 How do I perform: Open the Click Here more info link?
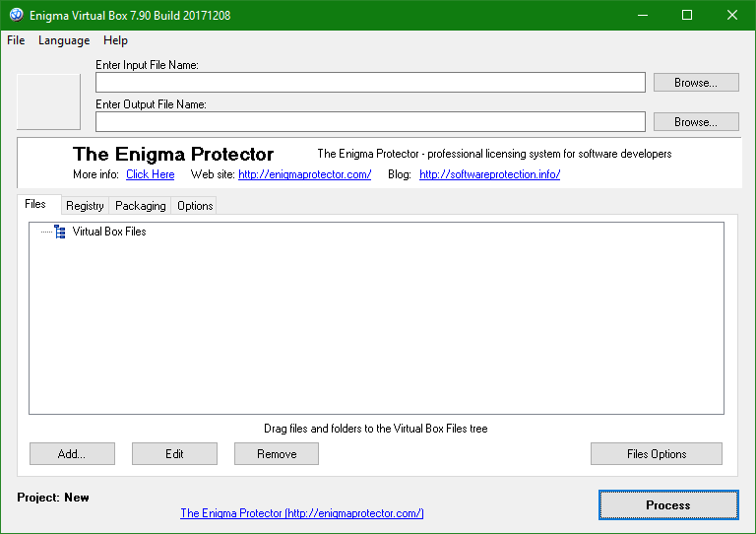151,174
